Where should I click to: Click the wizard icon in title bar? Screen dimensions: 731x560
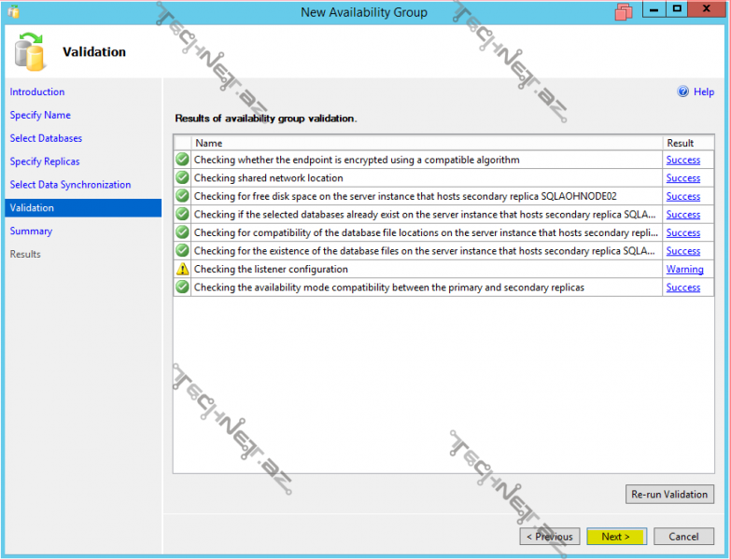point(13,12)
